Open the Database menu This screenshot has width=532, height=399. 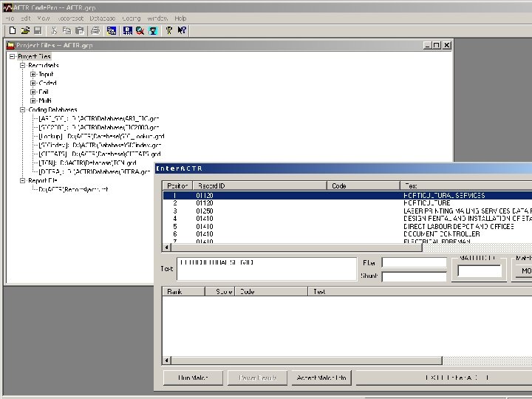coord(102,18)
